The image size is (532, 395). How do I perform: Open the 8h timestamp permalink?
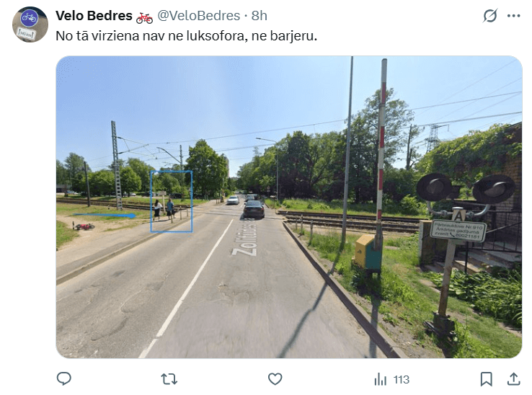click(x=260, y=16)
